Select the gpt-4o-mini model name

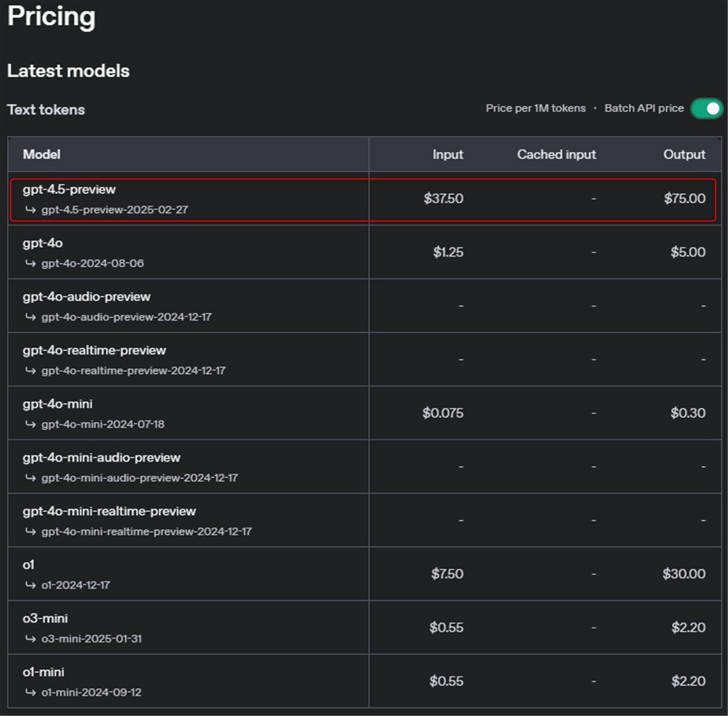pos(58,404)
